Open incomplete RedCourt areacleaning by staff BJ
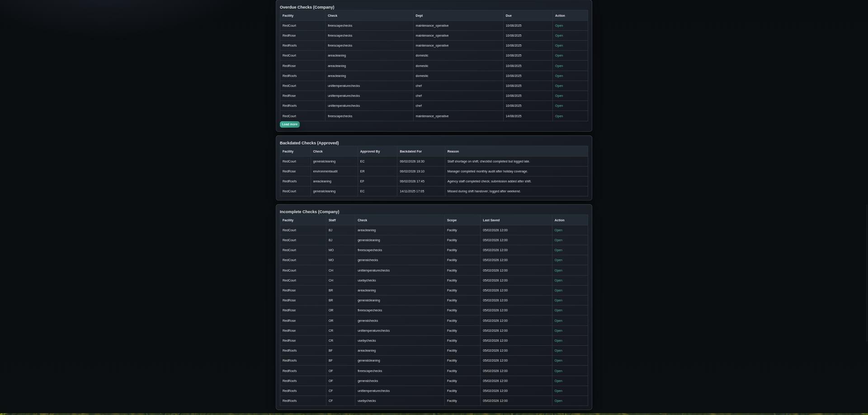Screen dimensions: 868x415 pos(558,230)
